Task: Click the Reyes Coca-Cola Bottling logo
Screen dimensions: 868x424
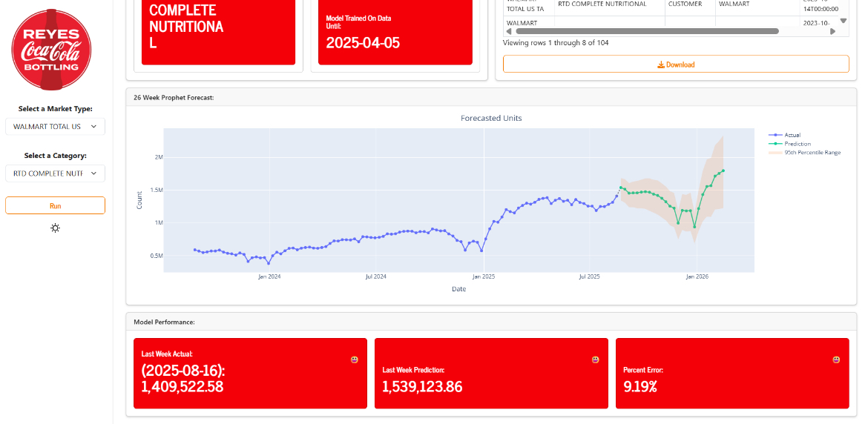Action: 51,49
